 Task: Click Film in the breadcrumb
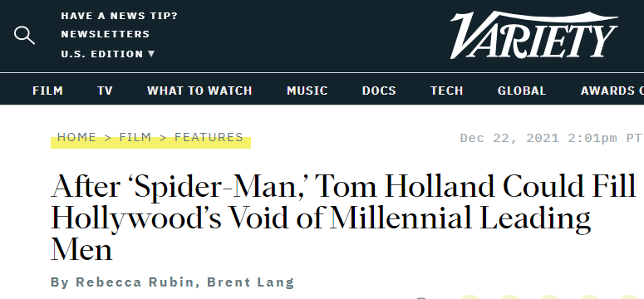pos(135,137)
